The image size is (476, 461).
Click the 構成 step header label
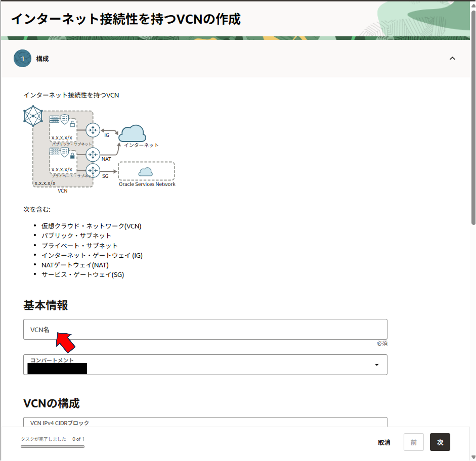tap(42, 59)
